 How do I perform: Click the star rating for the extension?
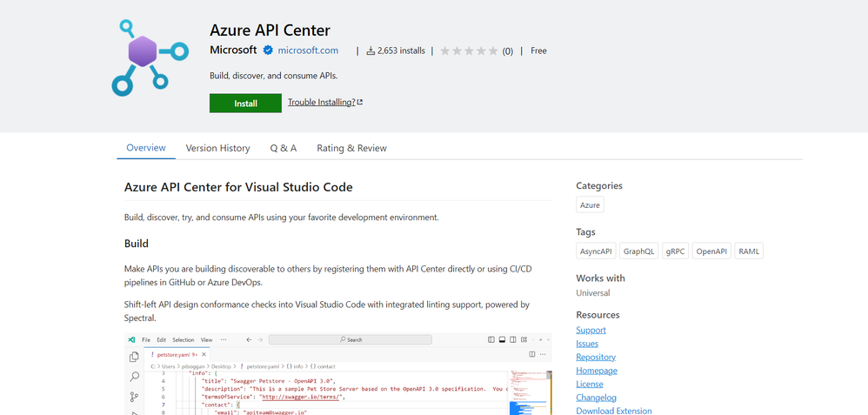coord(469,51)
